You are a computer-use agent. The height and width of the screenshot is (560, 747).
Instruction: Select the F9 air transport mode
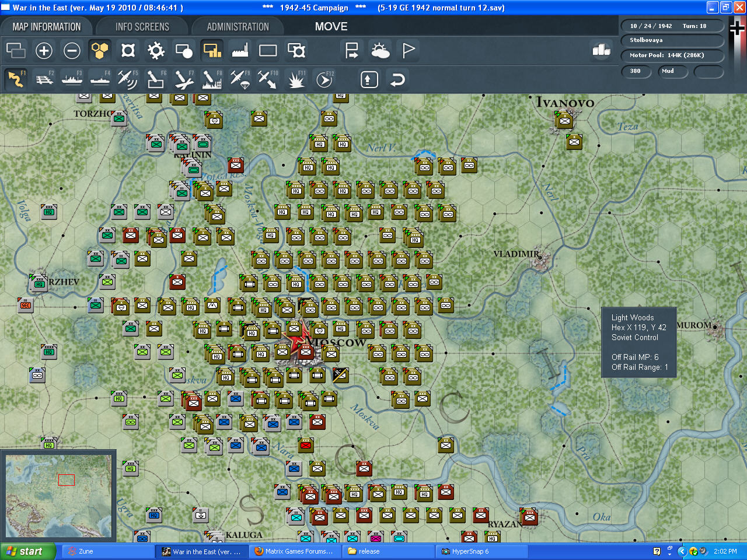pos(240,79)
